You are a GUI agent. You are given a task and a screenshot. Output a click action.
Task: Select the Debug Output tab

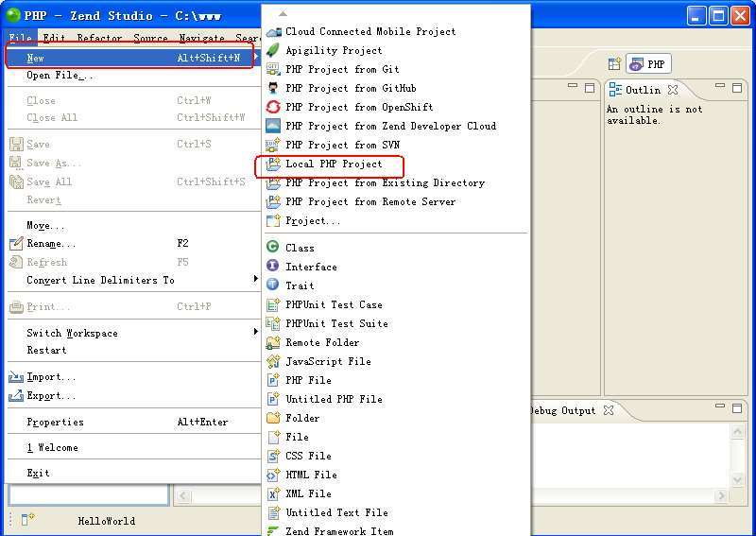pyautogui.click(x=563, y=410)
